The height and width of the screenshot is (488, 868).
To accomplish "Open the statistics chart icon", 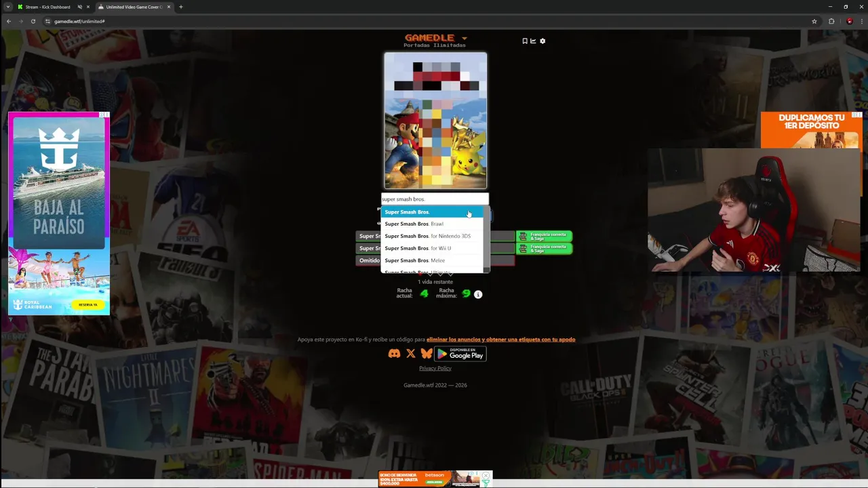I will [x=533, y=41].
